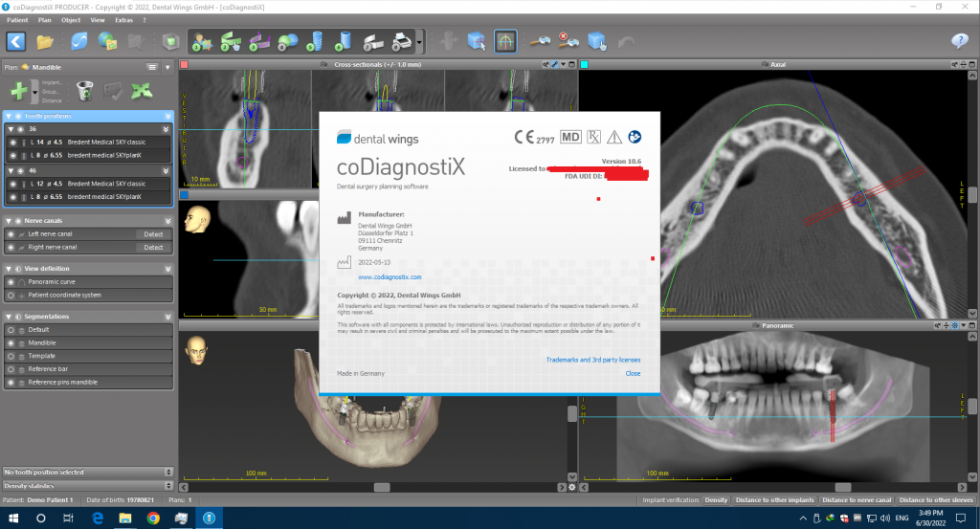Open Trademarks and 3rd party licenses link
The height and width of the screenshot is (529, 980).
[592, 360]
